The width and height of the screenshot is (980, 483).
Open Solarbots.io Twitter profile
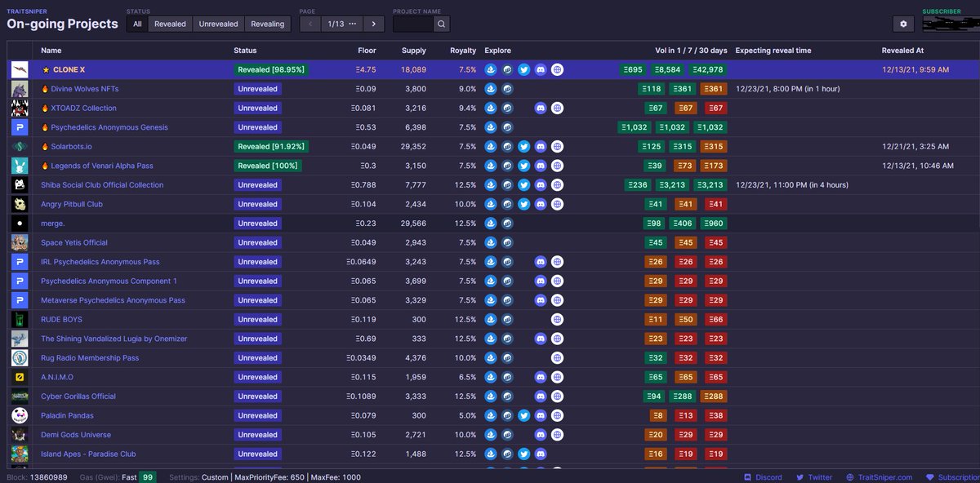(523, 146)
